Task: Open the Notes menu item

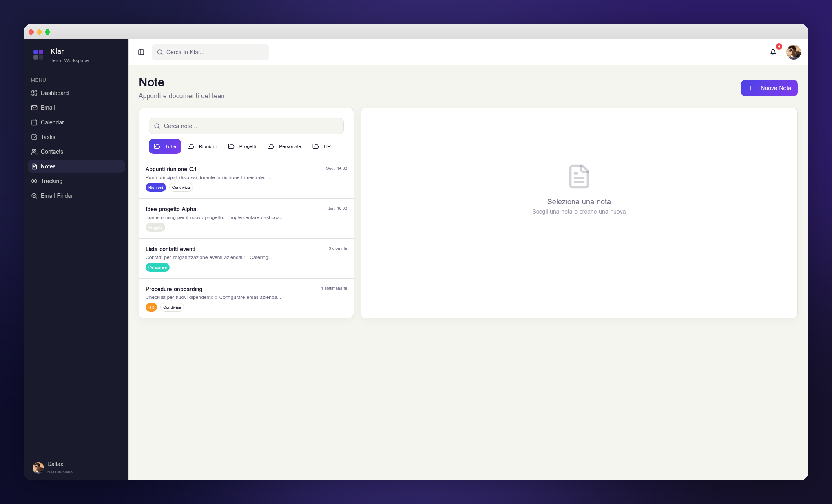Action: tap(48, 166)
